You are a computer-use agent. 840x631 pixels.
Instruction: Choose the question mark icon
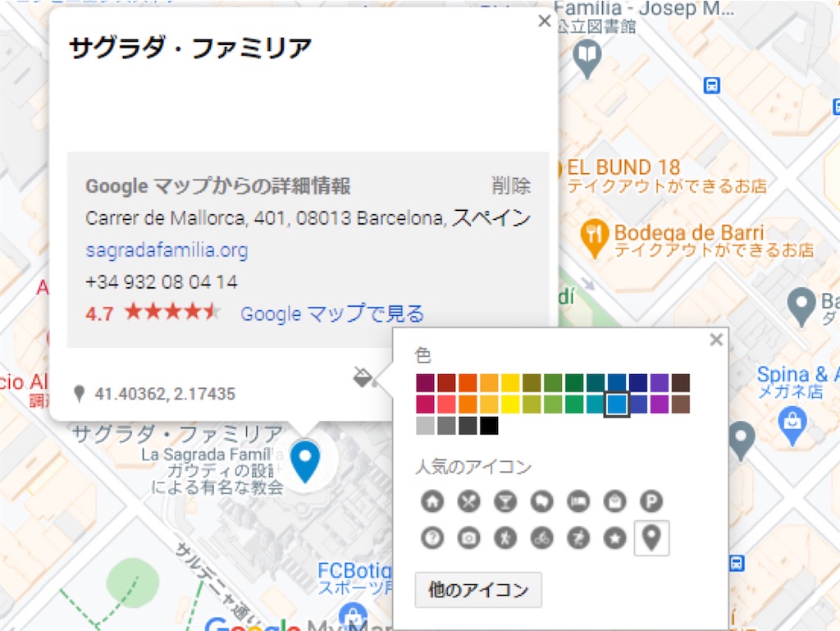(432, 537)
